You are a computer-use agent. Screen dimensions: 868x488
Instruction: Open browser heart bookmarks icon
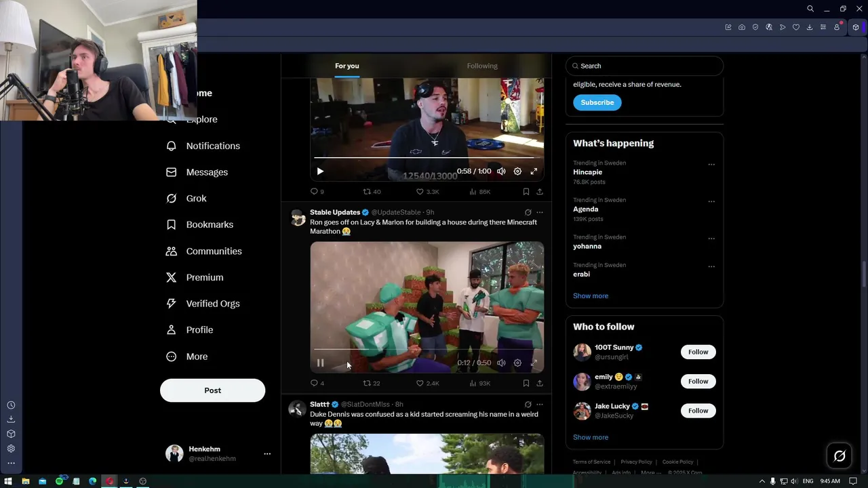(796, 27)
